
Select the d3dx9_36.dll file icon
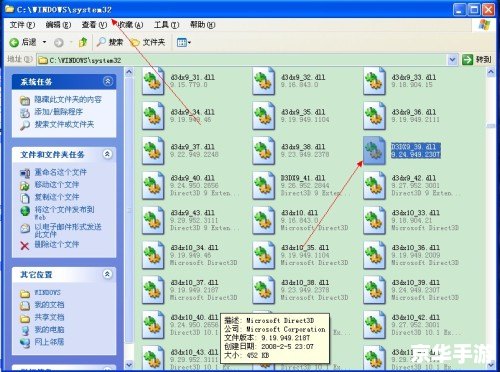[374, 116]
